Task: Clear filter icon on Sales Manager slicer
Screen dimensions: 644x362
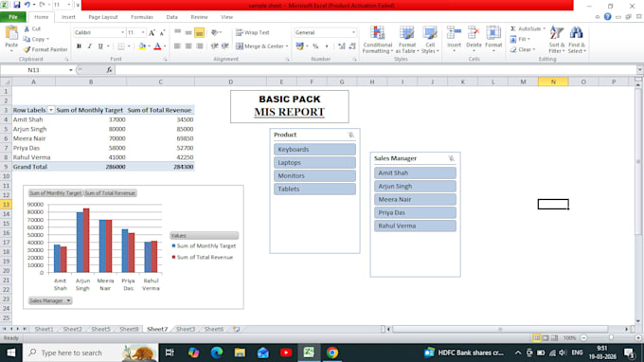Action: click(x=451, y=158)
